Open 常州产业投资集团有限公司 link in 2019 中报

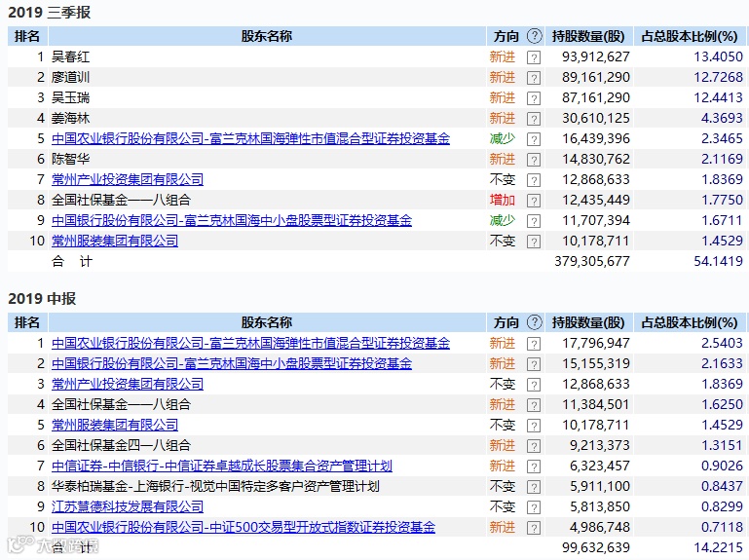(128, 384)
